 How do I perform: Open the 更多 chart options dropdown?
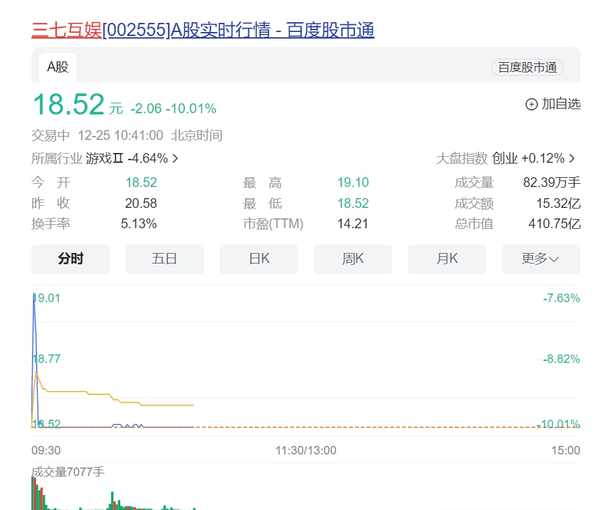[x=539, y=259]
